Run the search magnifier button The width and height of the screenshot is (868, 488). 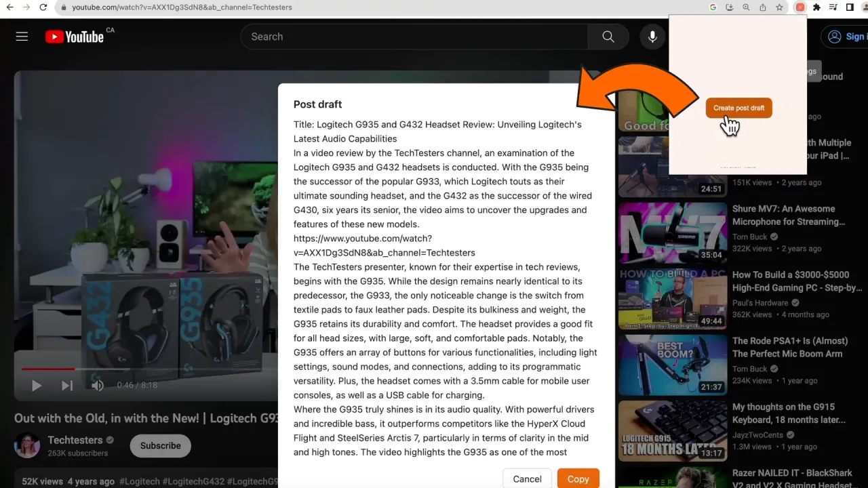(608, 37)
